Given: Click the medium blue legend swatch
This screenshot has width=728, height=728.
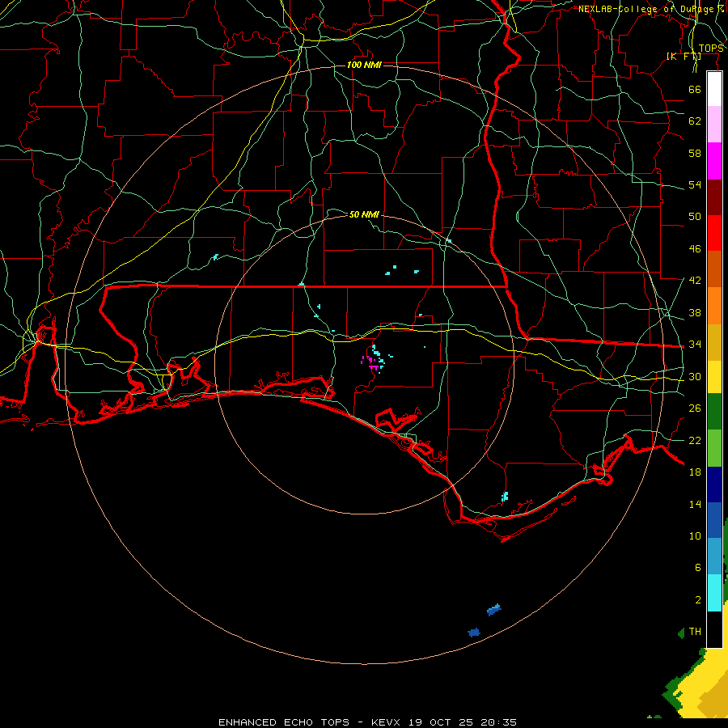Looking at the screenshot, I should [x=714, y=520].
